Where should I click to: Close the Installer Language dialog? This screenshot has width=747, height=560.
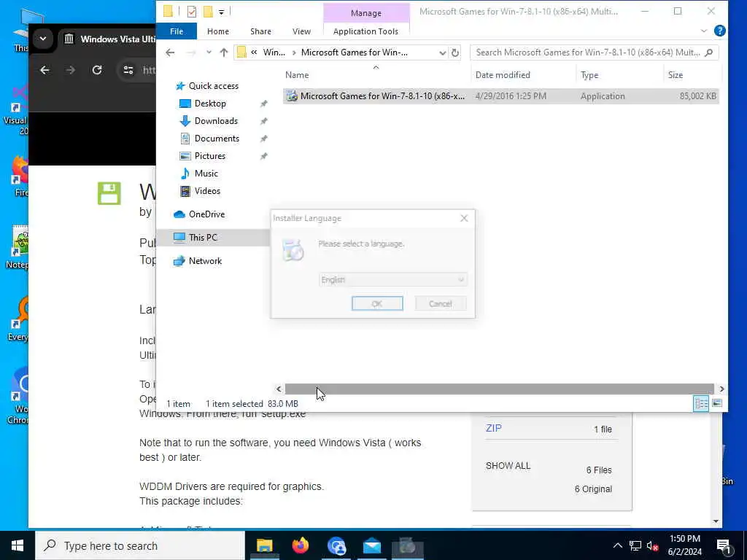(x=464, y=218)
